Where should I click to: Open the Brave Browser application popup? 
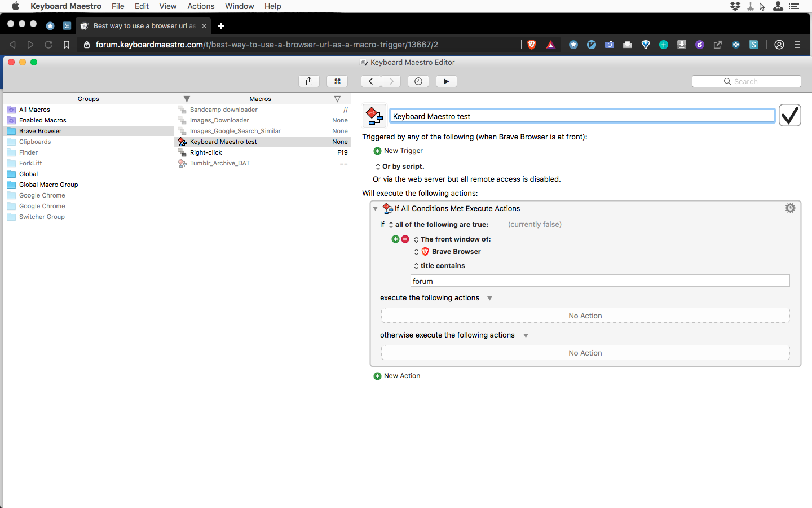[x=447, y=252]
